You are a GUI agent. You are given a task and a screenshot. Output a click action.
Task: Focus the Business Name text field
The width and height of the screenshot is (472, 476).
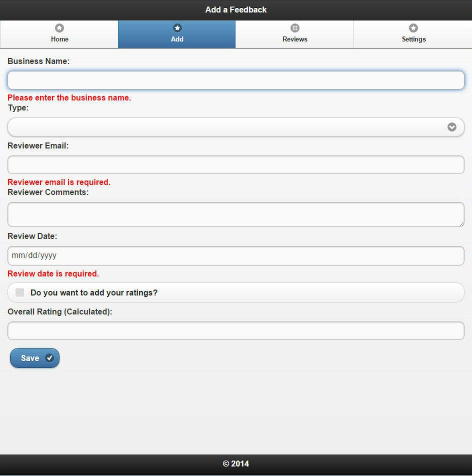pos(235,80)
